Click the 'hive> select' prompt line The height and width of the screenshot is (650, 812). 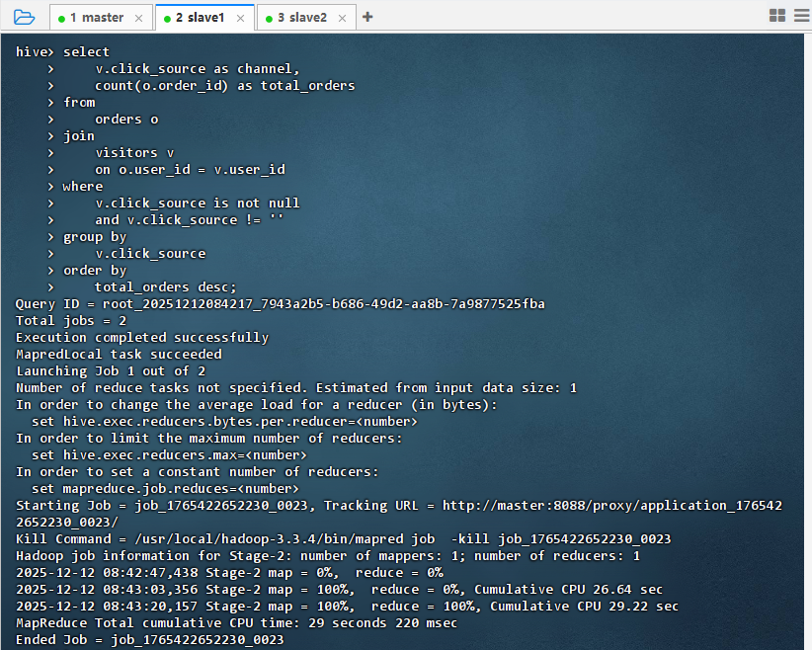click(x=62, y=51)
